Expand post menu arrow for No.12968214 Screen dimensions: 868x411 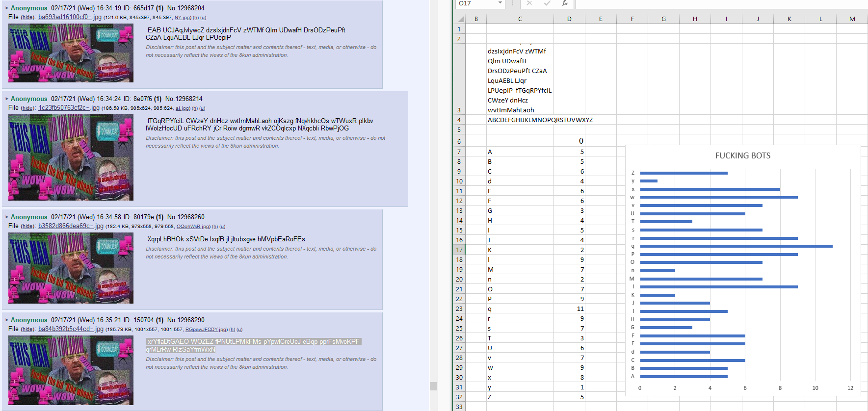(x=7, y=99)
